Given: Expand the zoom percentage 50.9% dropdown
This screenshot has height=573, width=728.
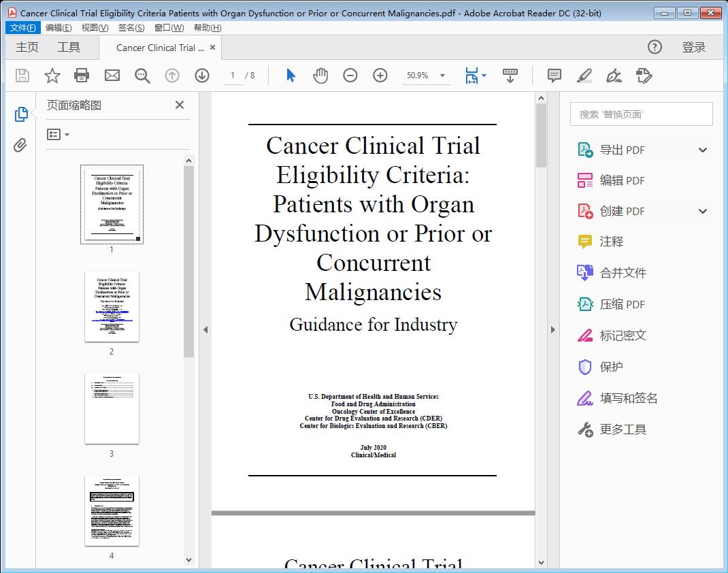Looking at the screenshot, I should pyautogui.click(x=427, y=76).
